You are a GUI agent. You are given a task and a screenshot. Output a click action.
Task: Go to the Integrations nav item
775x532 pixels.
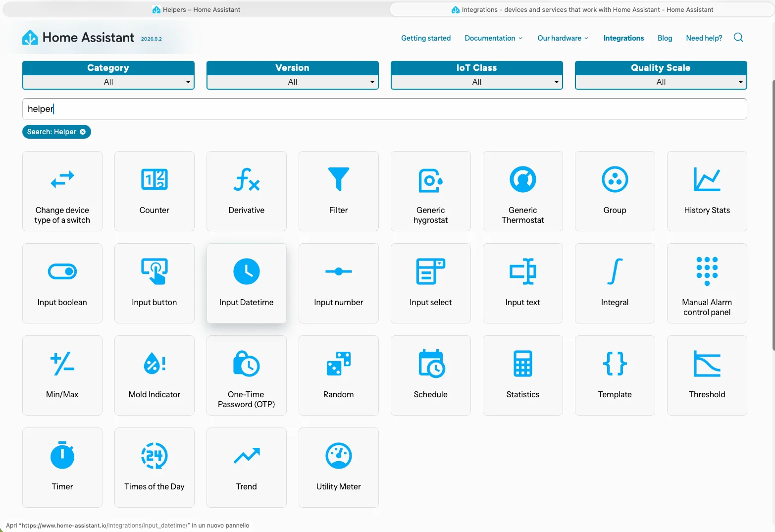(x=623, y=38)
